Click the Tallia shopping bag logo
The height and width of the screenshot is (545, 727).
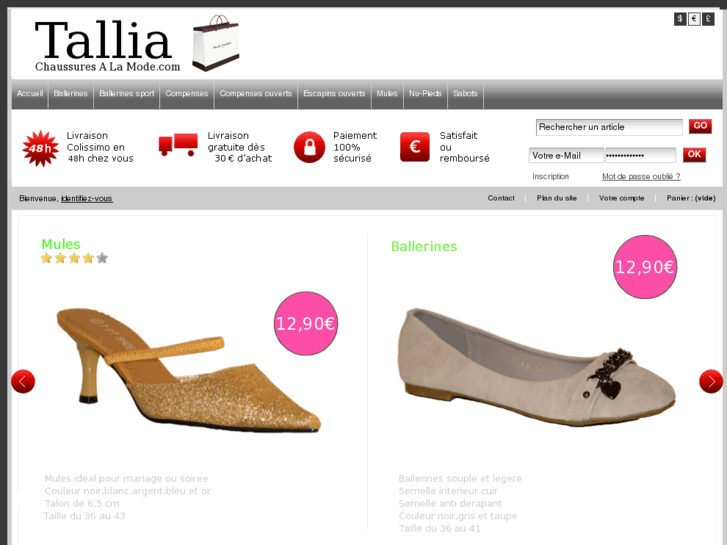tap(216, 43)
